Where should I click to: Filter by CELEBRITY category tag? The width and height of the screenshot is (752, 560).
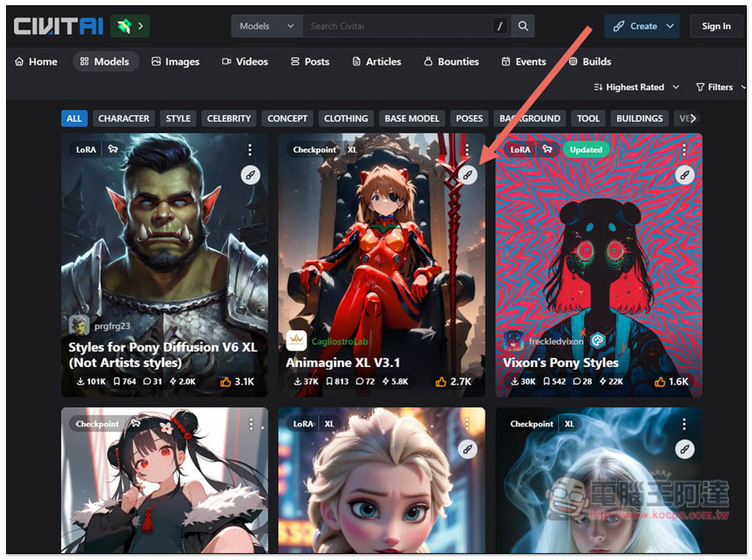tap(229, 119)
